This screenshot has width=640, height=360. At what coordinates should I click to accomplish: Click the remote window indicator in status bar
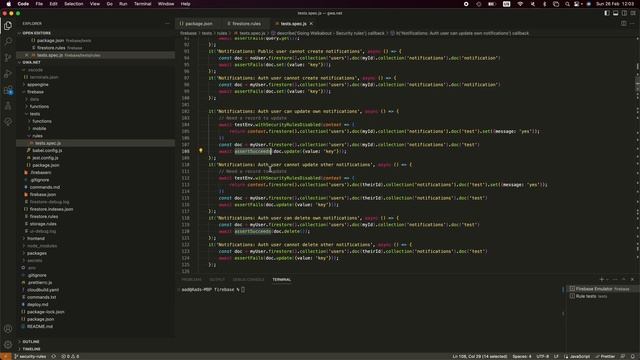5,356
